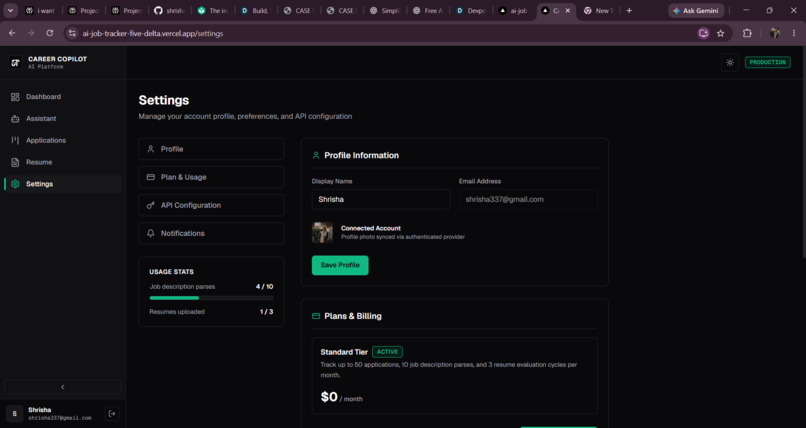Switch to the 'shrisha' GitHub tab

tap(171, 10)
